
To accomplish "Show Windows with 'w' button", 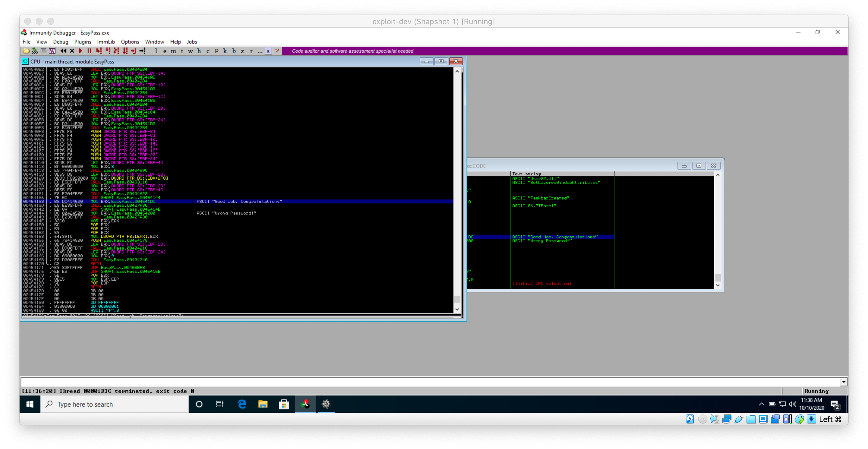I will (191, 51).
